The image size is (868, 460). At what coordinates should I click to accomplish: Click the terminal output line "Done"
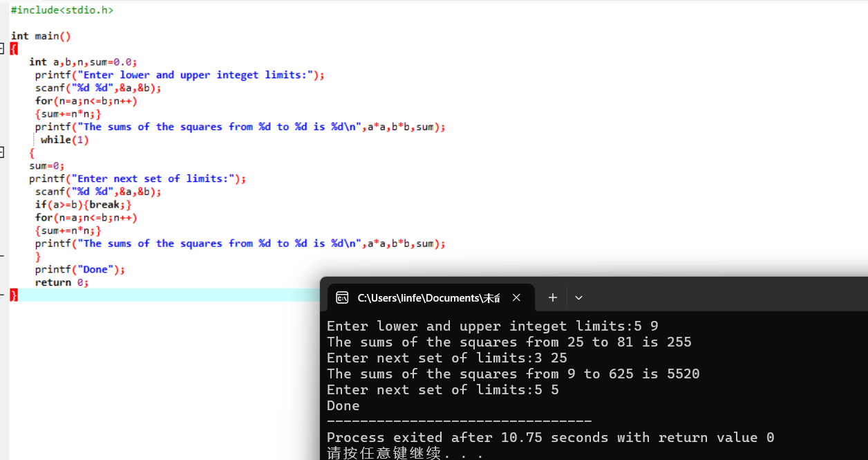tap(343, 405)
